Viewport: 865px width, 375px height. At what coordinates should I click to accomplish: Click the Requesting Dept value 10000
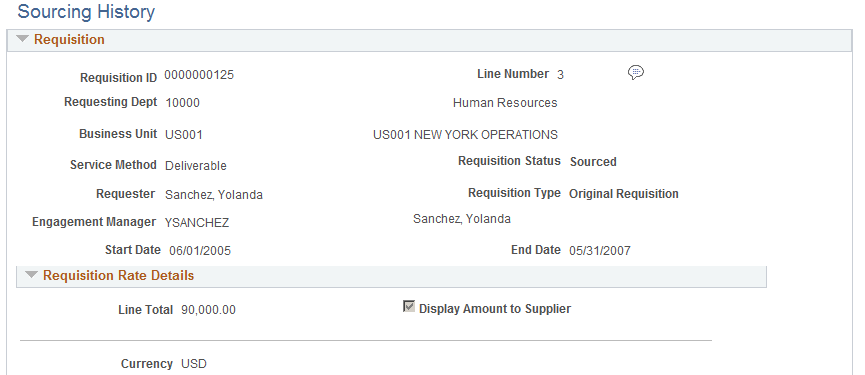click(183, 103)
